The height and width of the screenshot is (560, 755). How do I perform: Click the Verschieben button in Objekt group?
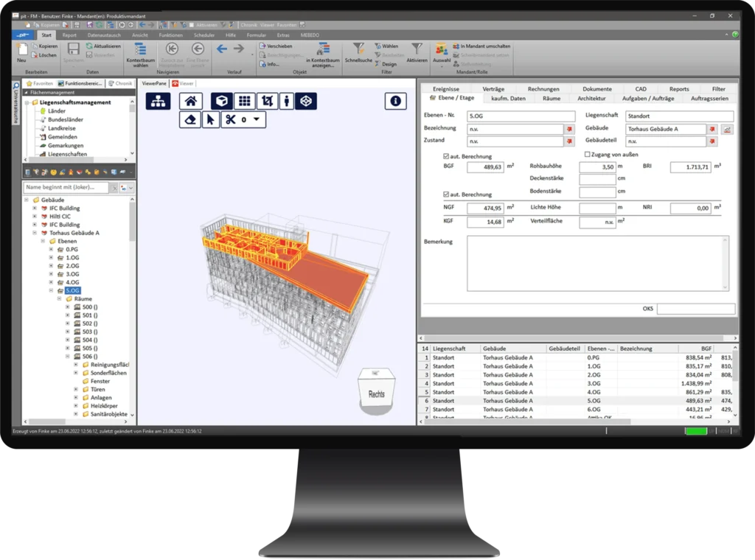click(x=279, y=46)
